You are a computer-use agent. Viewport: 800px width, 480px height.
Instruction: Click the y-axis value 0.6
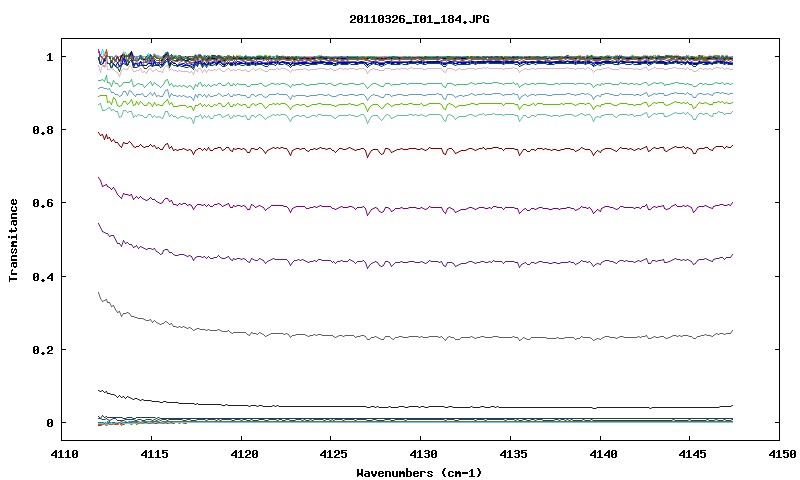click(43, 203)
